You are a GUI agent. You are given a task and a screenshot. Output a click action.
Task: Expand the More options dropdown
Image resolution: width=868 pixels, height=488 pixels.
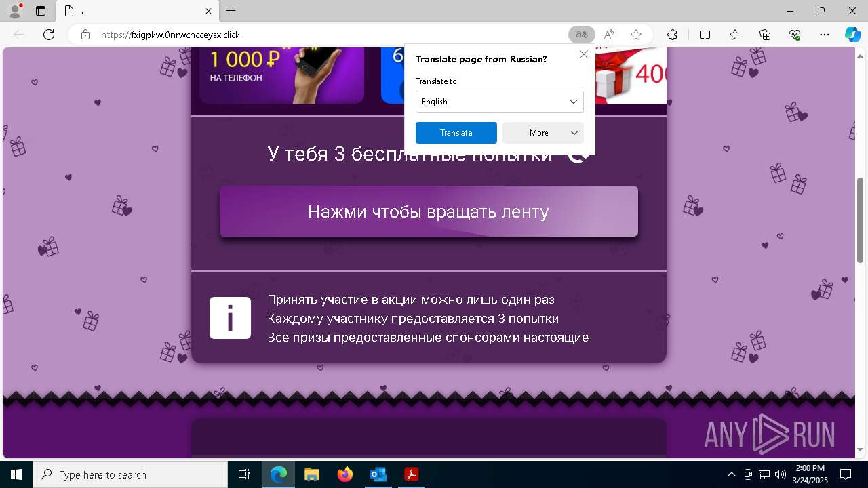(x=542, y=133)
